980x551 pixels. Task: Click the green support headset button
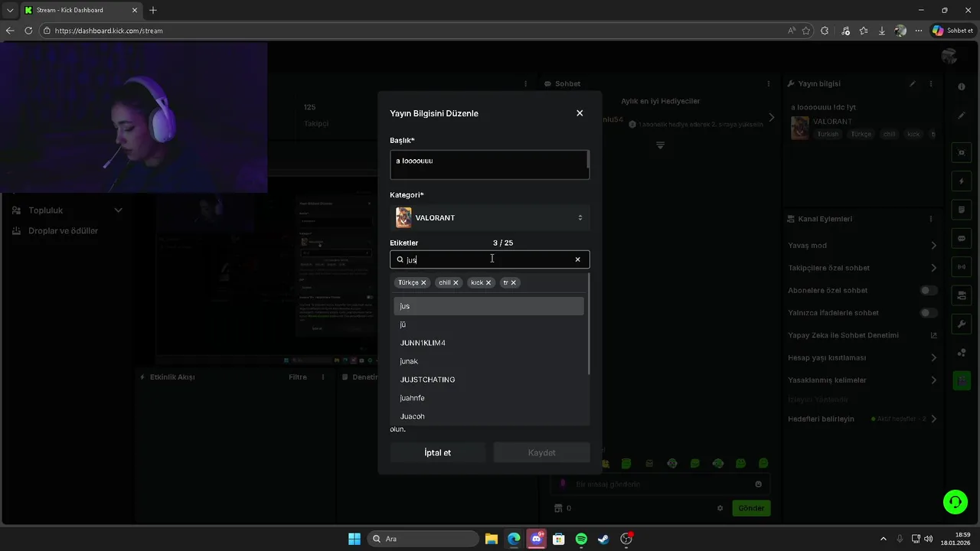pos(955,502)
